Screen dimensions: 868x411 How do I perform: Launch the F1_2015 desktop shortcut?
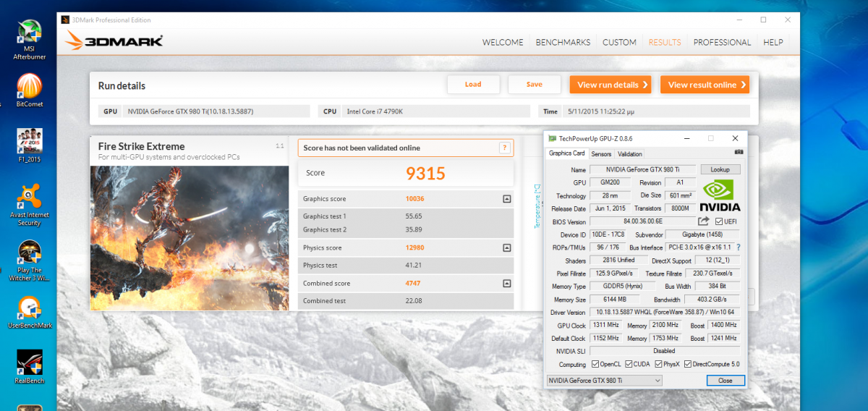point(30,147)
